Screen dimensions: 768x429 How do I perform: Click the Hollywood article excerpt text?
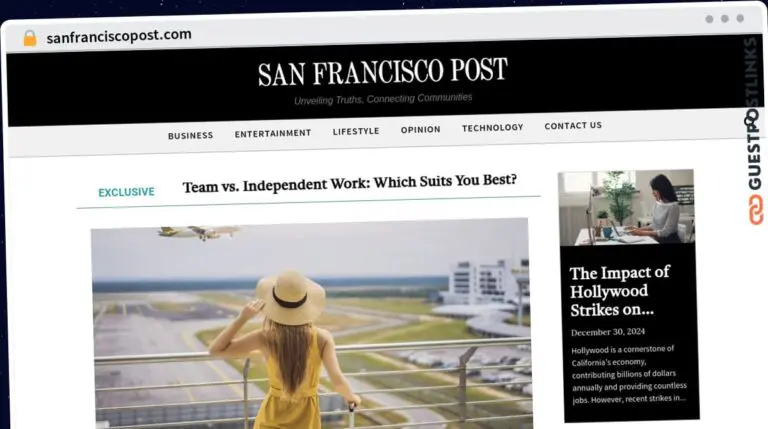pyautogui.click(x=629, y=375)
